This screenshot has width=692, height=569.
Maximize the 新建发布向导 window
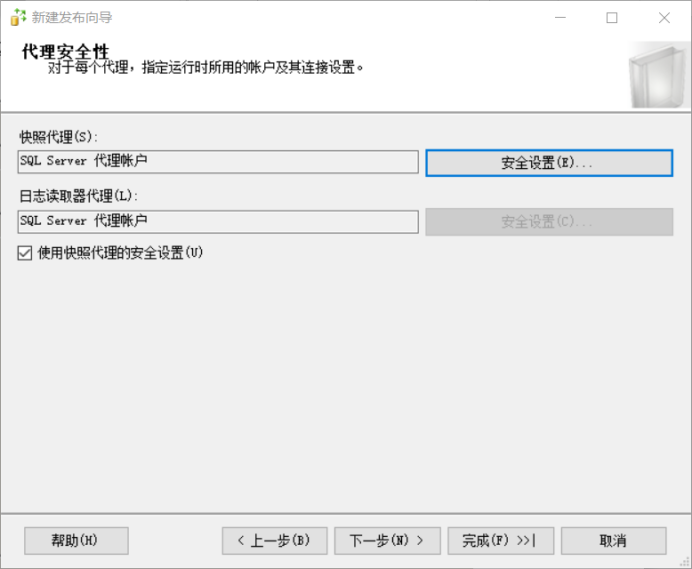[612, 17]
